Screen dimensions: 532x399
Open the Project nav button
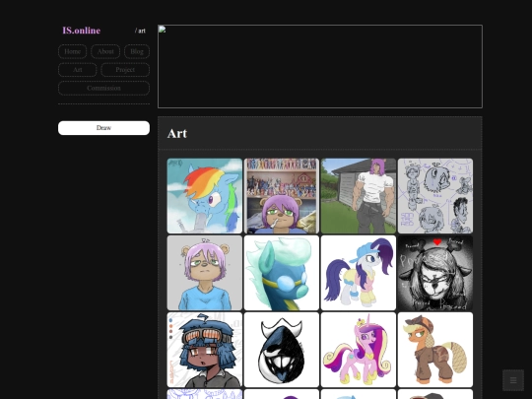coord(125,70)
